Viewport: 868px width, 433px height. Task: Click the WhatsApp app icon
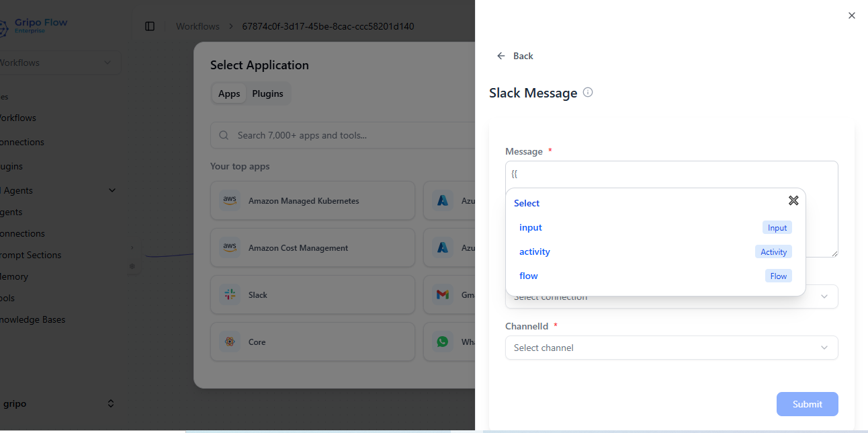[442, 342]
